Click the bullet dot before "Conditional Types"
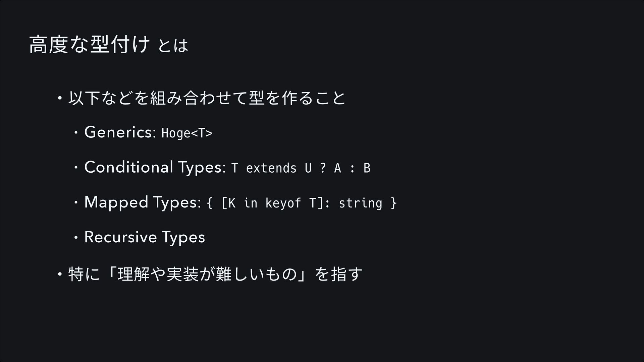This screenshot has height=362, width=644. (x=76, y=168)
